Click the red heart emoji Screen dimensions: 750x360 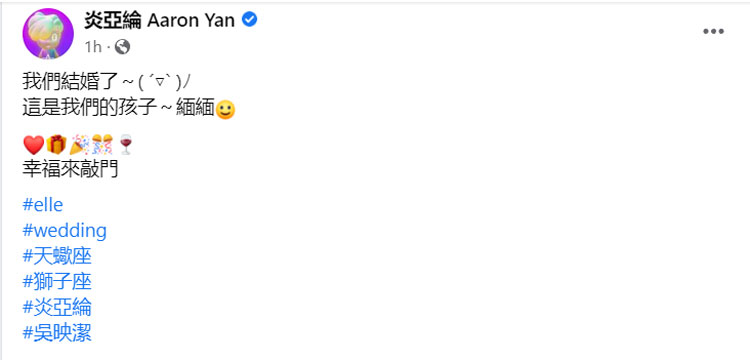33,144
